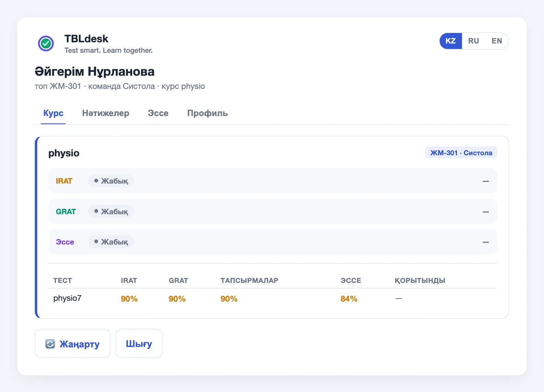Click the IRAT column header in table
Screen dimensions: 544x392
129,281
